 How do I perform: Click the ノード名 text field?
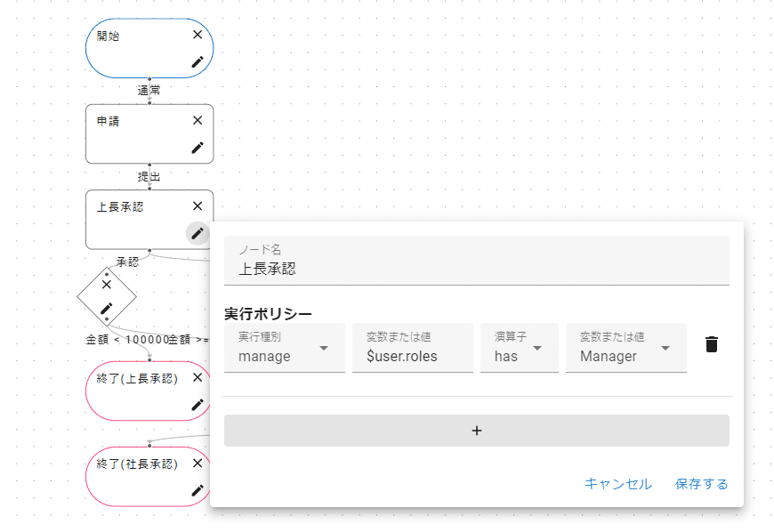pyautogui.click(x=476, y=268)
